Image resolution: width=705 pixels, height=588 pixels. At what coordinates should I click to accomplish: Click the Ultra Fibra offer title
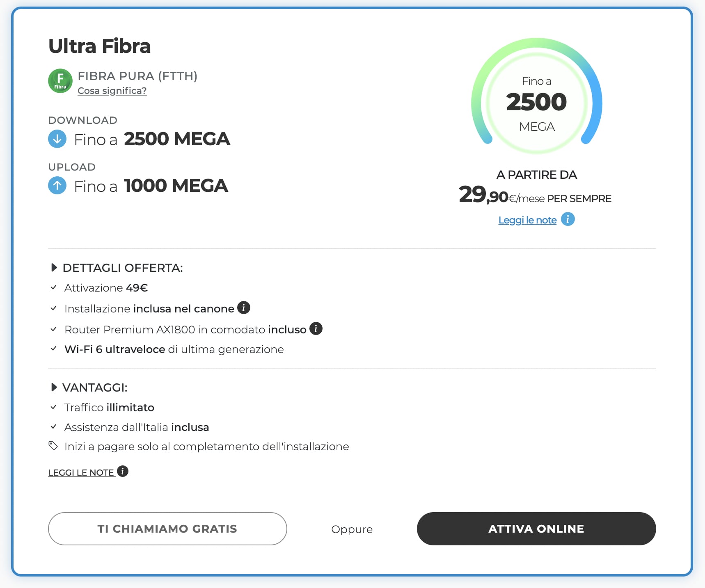[100, 46]
